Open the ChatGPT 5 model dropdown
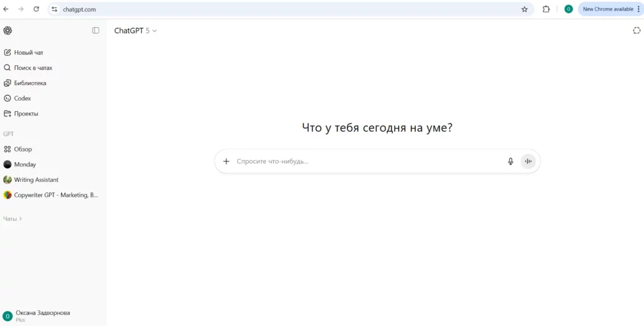This screenshot has width=644, height=326. [x=136, y=30]
